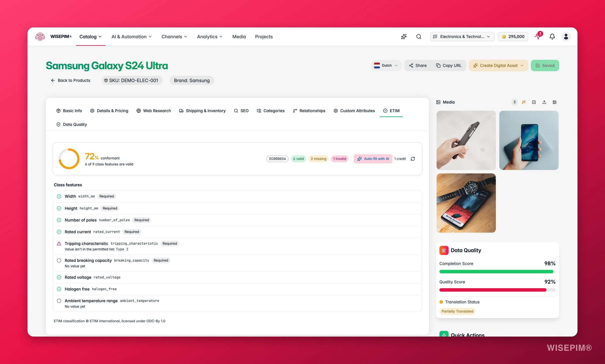605x364 pixels.
Task: Open the activity pulse icon with badge 3
Action: coord(538,36)
